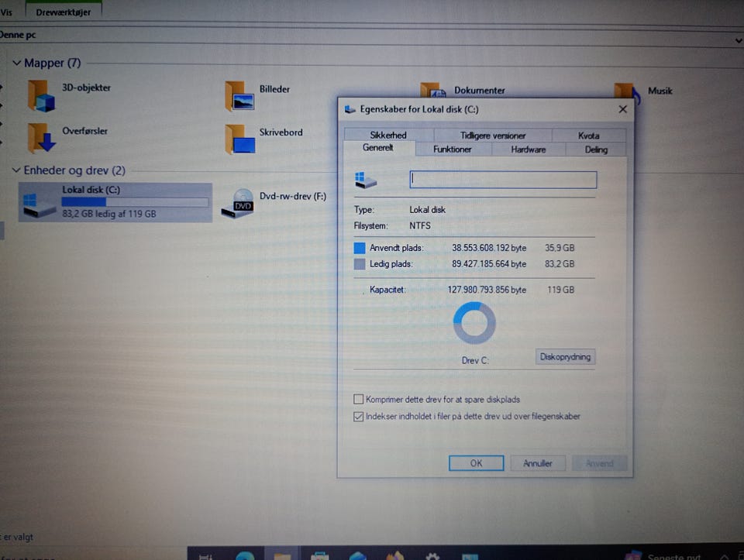Click the Annuller button
The image size is (744, 560).
click(x=538, y=463)
